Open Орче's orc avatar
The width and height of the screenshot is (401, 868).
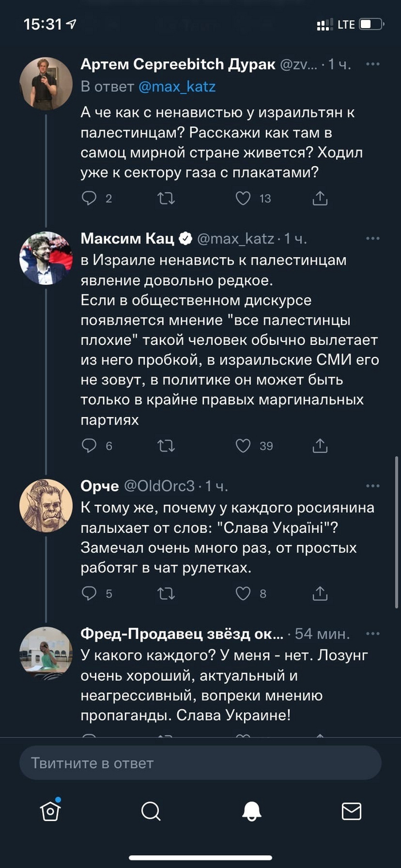(46, 505)
